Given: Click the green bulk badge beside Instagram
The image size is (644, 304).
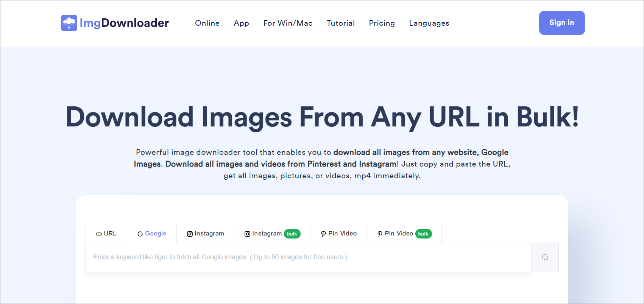Looking at the screenshot, I should 292,234.
